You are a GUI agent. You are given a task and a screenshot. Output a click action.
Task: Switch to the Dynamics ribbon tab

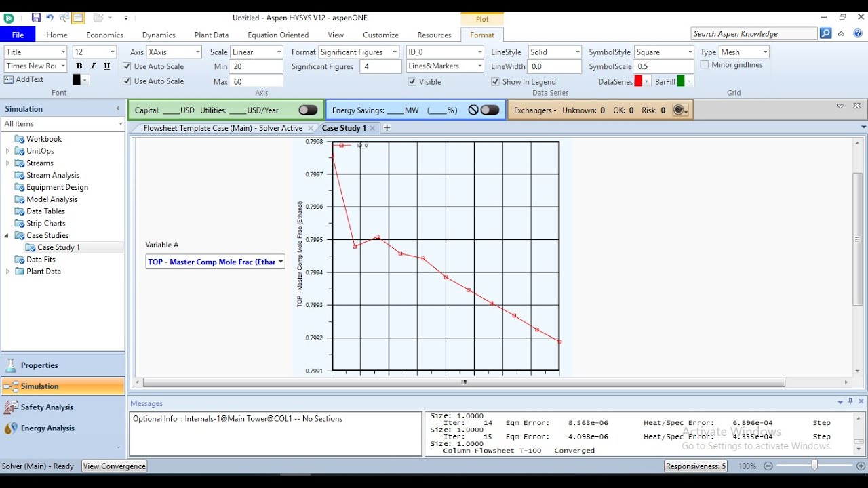[159, 35]
